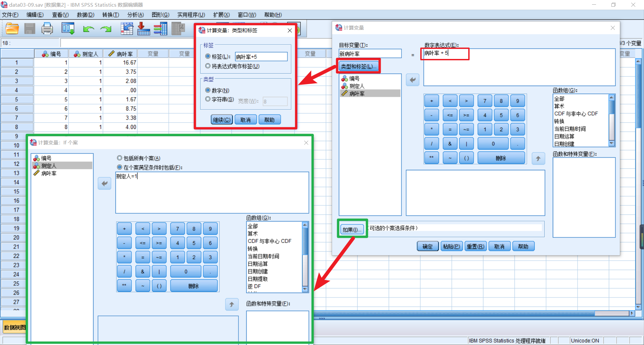
Task: Click cell with value 16.67
Action: (x=120, y=63)
